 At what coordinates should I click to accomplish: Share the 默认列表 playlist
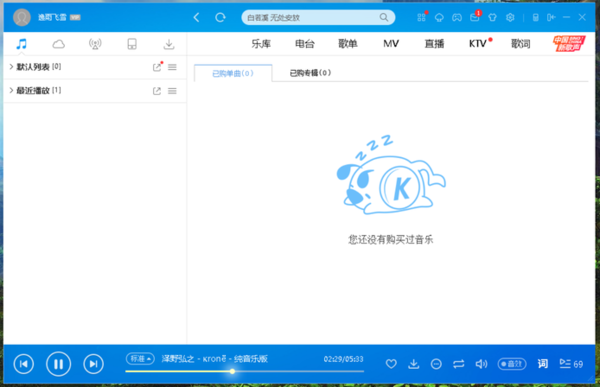pyautogui.click(x=157, y=67)
